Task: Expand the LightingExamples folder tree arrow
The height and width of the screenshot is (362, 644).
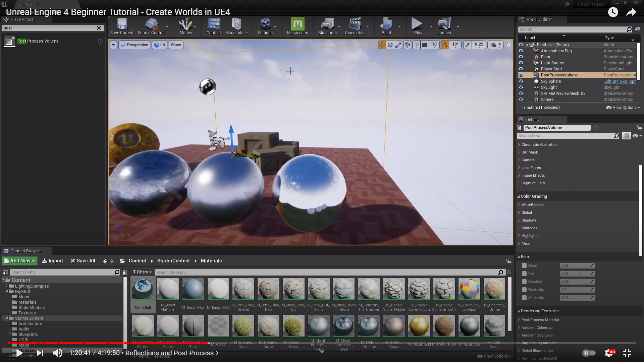Action: tap(6, 286)
